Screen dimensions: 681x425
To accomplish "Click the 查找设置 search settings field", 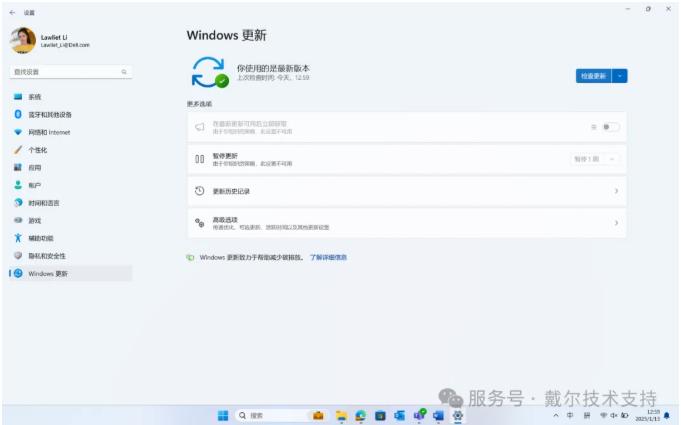I will click(71, 72).
